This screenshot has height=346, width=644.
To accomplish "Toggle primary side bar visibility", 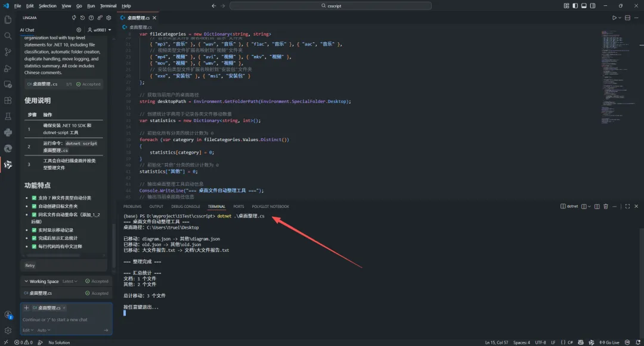I will click(x=575, y=6).
